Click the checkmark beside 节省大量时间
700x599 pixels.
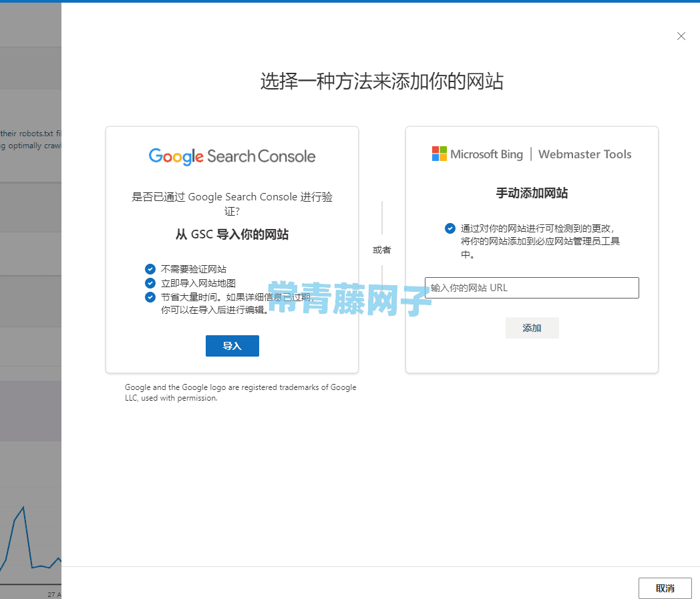tap(150, 296)
